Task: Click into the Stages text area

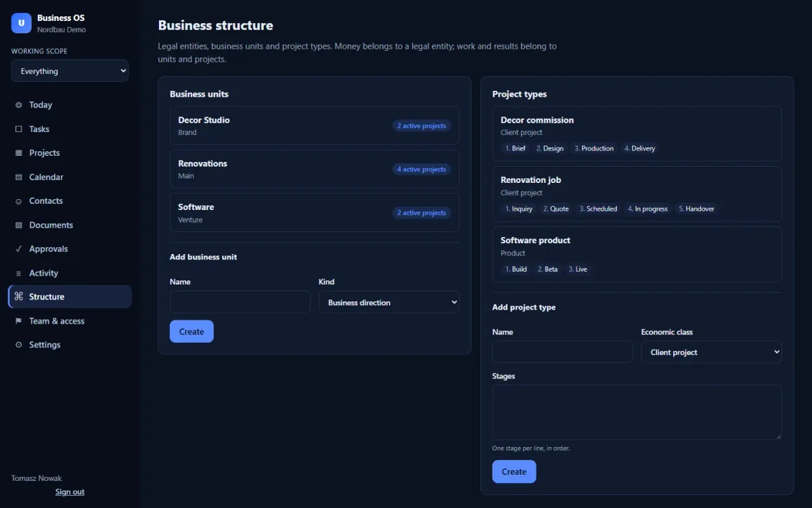Action: (x=637, y=412)
